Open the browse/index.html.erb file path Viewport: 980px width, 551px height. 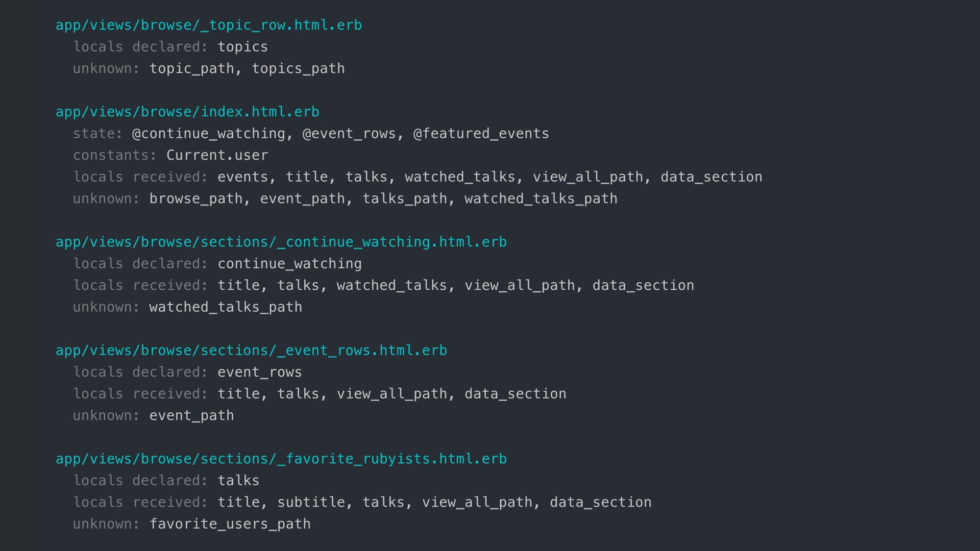[187, 112]
